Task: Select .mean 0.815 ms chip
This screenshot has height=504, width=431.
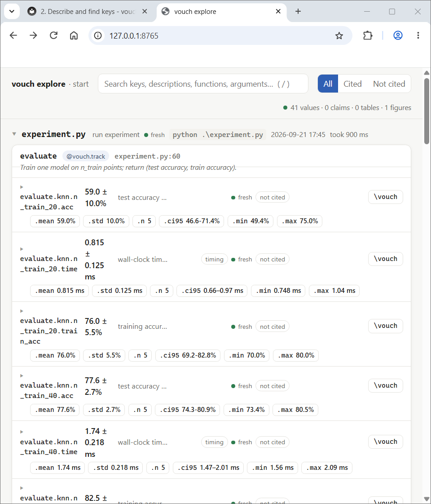Action: point(59,291)
